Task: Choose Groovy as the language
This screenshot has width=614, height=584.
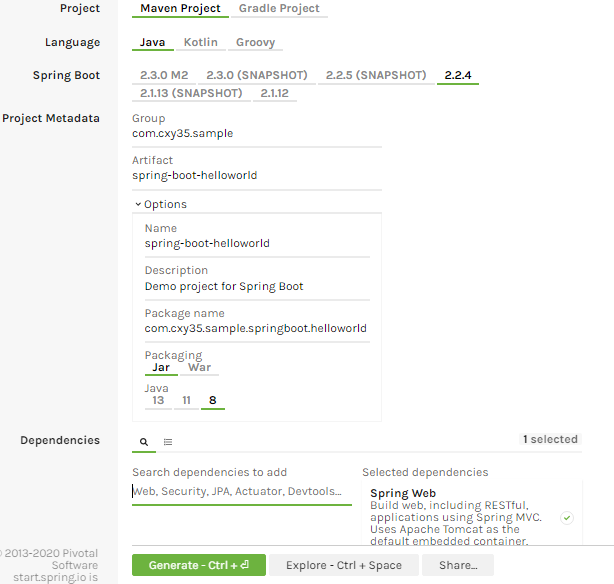Action: (254, 43)
